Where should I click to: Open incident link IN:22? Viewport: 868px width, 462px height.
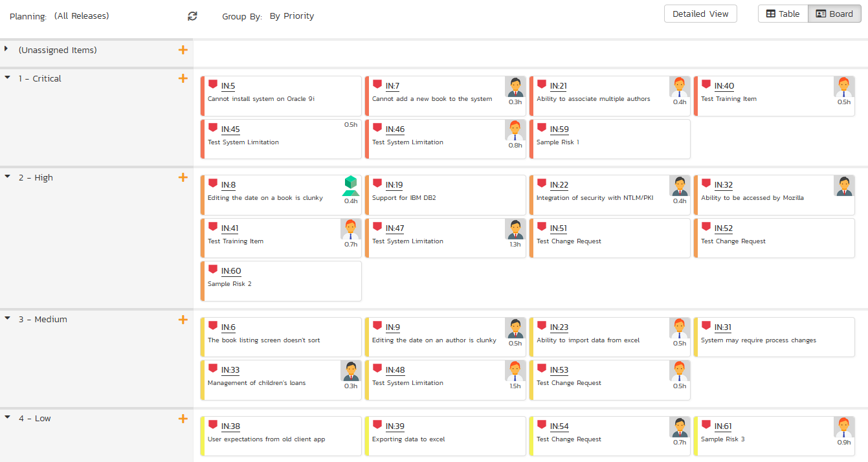559,185
